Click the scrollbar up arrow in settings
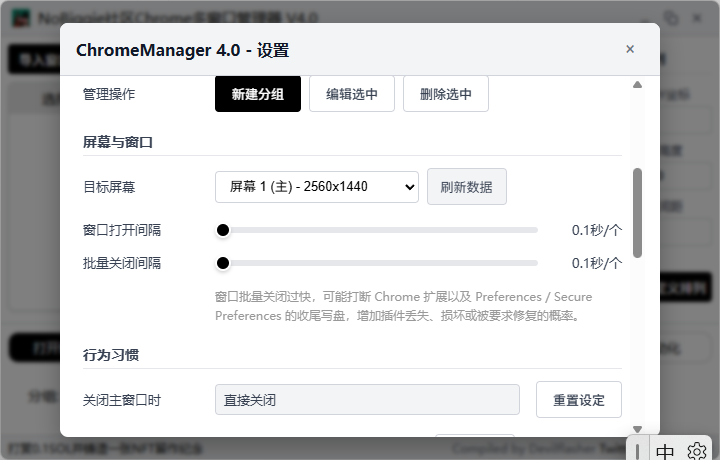The height and width of the screenshot is (460, 720). pos(637,84)
